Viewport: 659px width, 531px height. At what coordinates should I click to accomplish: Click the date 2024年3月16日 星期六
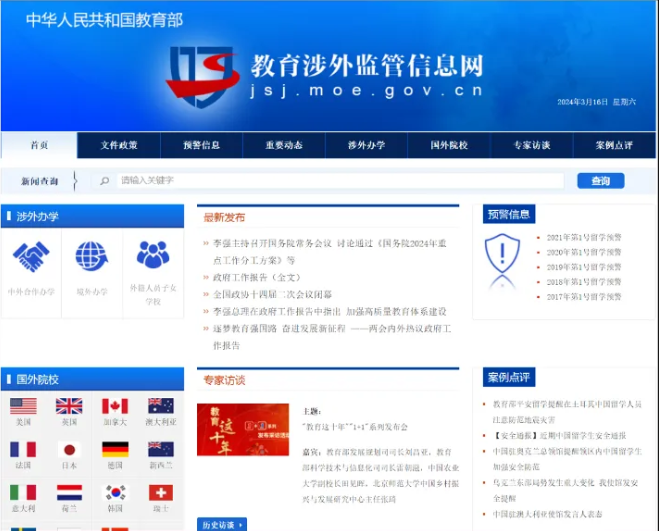click(596, 102)
